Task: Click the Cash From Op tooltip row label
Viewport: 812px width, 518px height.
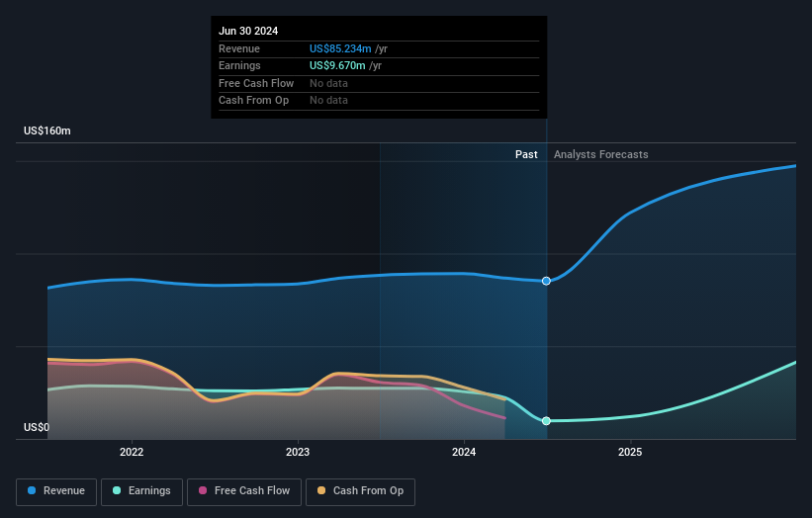Action: (254, 101)
